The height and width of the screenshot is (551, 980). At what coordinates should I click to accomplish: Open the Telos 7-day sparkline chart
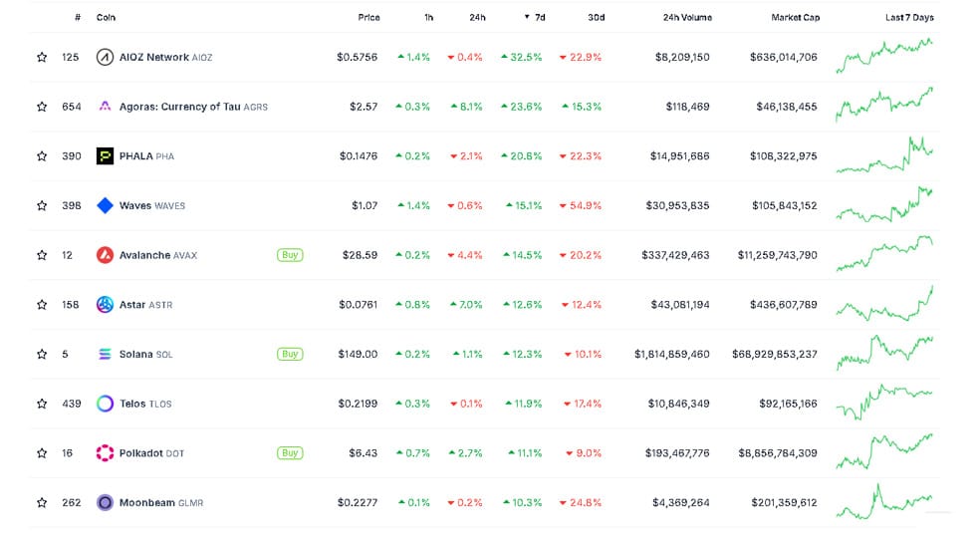click(x=884, y=403)
